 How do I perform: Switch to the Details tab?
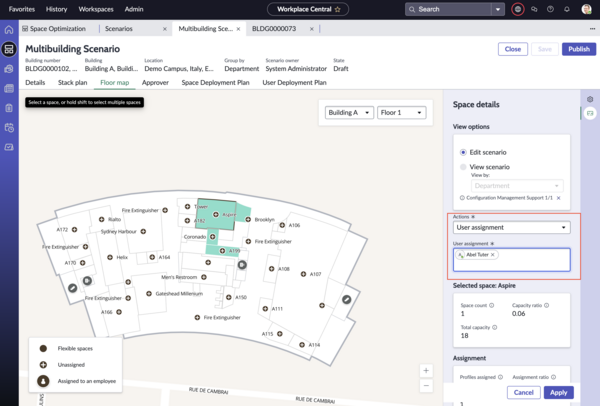pyautogui.click(x=35, y=82)
